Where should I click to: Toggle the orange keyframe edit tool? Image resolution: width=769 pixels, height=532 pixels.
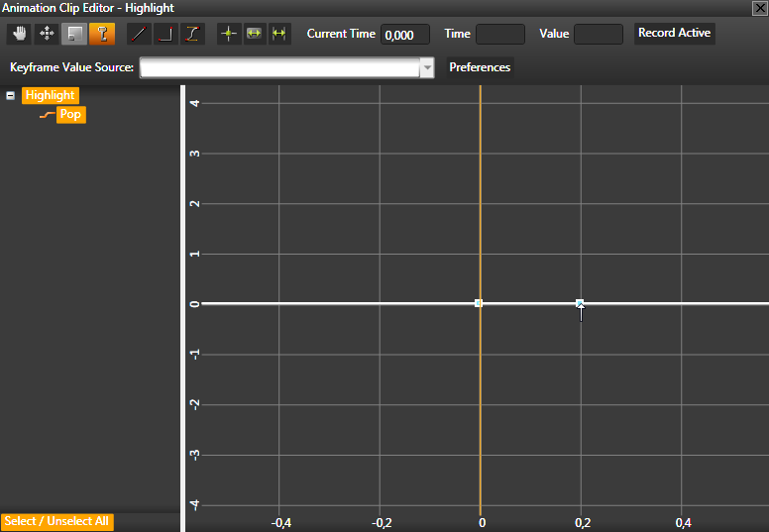point(101,34)
